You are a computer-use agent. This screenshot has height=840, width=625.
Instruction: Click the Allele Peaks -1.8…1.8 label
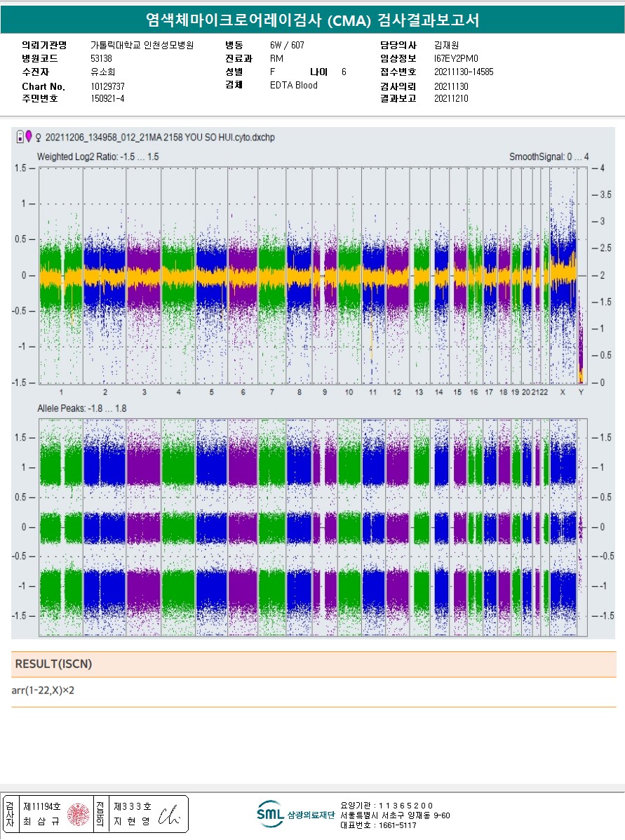[82, 408]
